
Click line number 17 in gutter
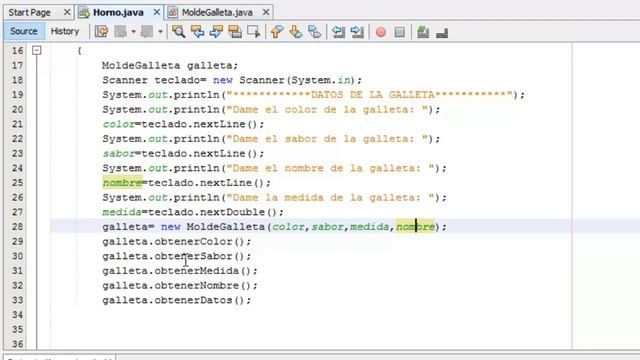coord(17,65)
